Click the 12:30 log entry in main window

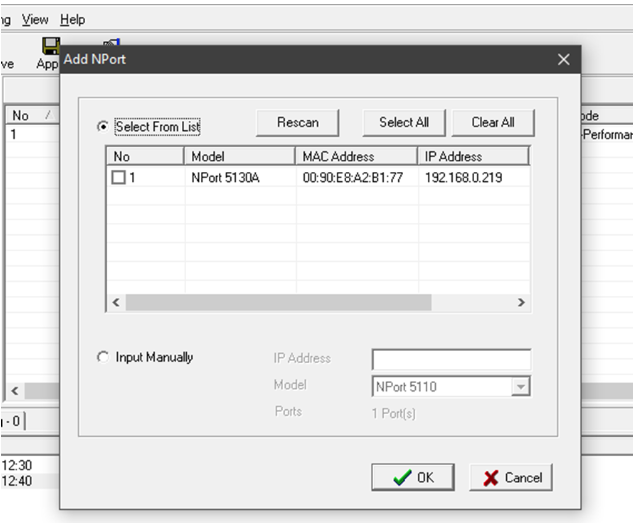click(x=17, y=465)
